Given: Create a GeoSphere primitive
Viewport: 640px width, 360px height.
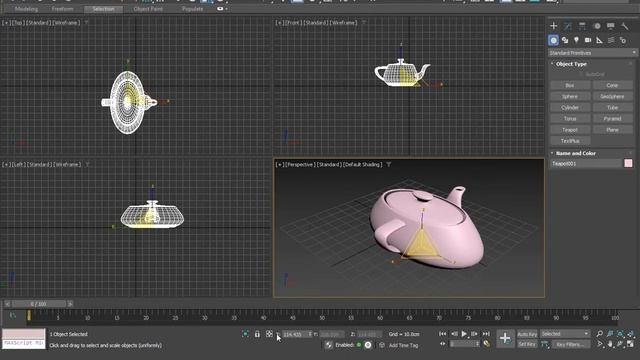Looking at the screenshot, I should 612,96.
